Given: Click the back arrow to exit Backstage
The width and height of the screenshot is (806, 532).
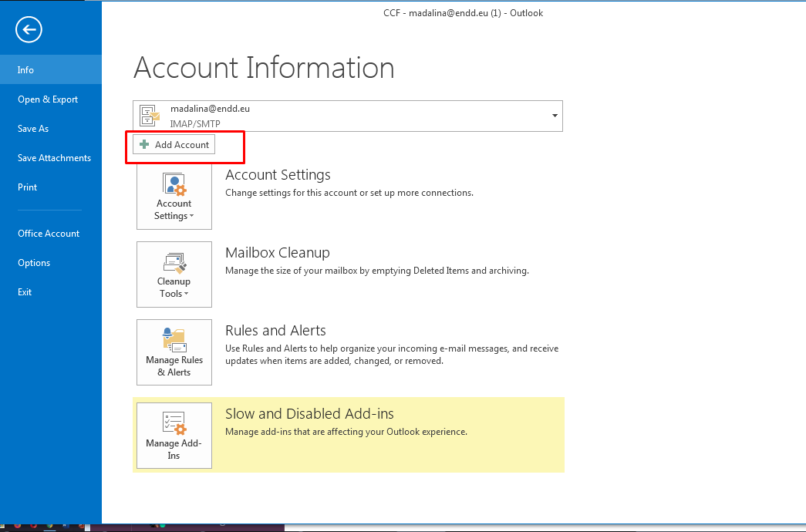Looking at the screenshot, I should click(x=29, y=30).
